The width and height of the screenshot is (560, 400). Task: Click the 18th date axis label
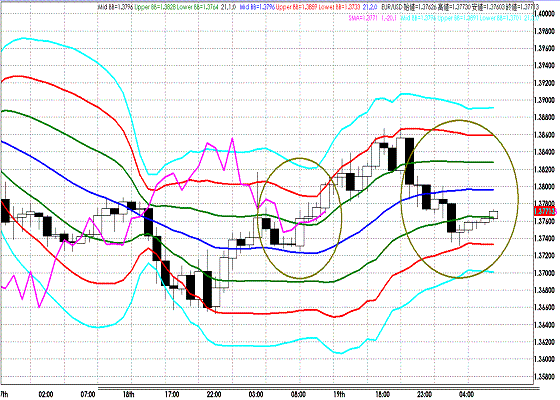point(129,394)
